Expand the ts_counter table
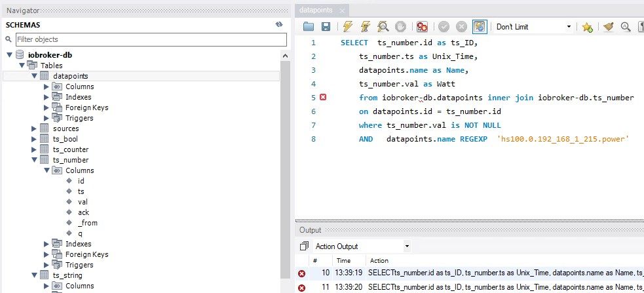 (x=34, y=149)
